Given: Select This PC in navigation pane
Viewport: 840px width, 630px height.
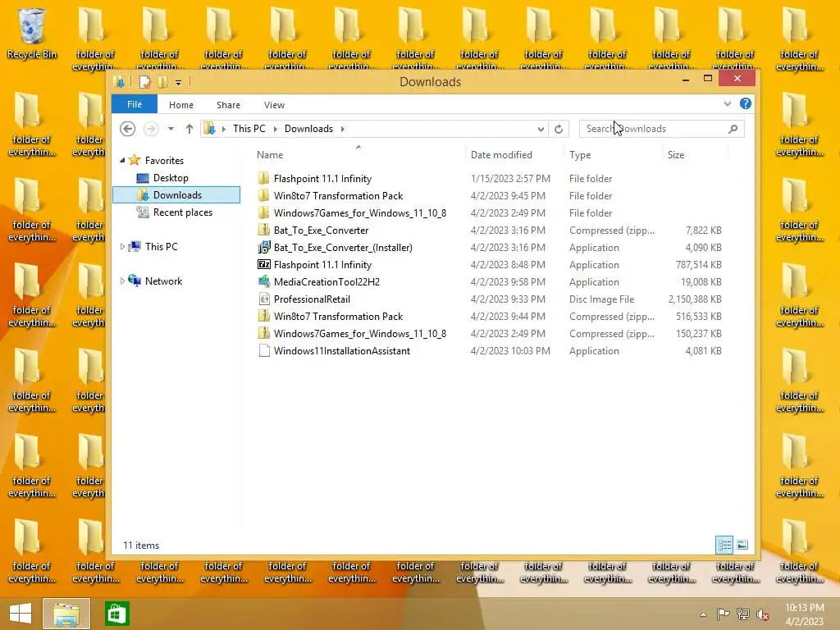Looking at the screenshot, I should point(162,246).
